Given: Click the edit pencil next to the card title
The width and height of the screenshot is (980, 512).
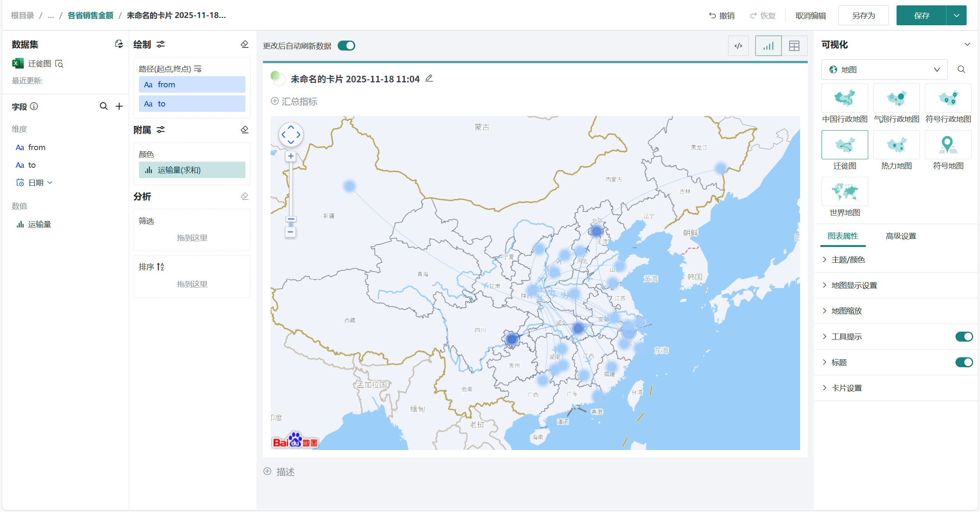Looking at the screenshot, I should 429,79.
